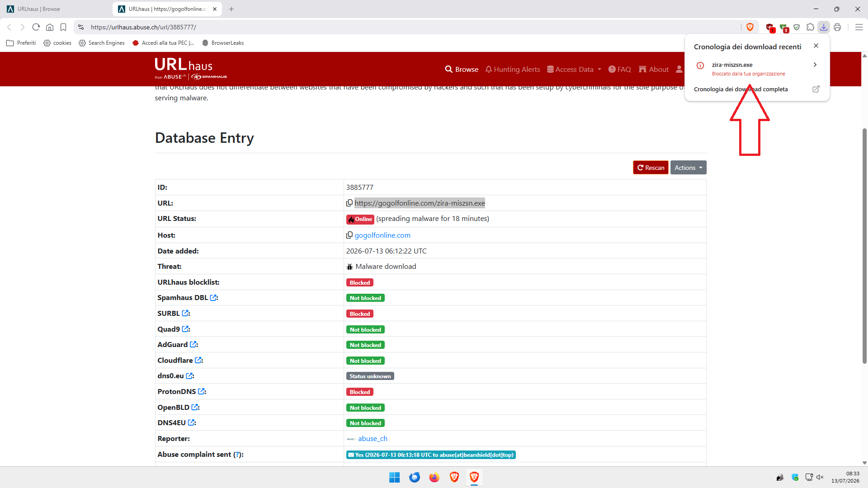
Task: Open the BrowserLeaks bookmark
Action: pos(223,43)
